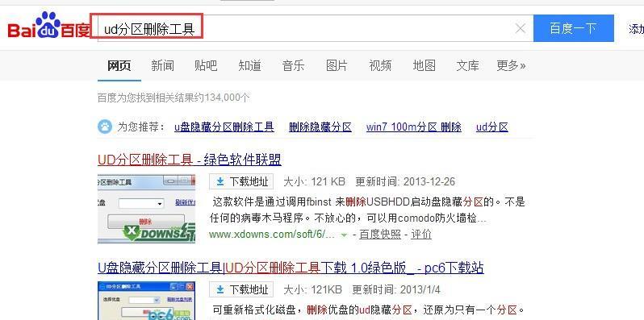Click suggested search 删除隐藏分区
The width and height of the screenshot is (644, 320).
320,127
